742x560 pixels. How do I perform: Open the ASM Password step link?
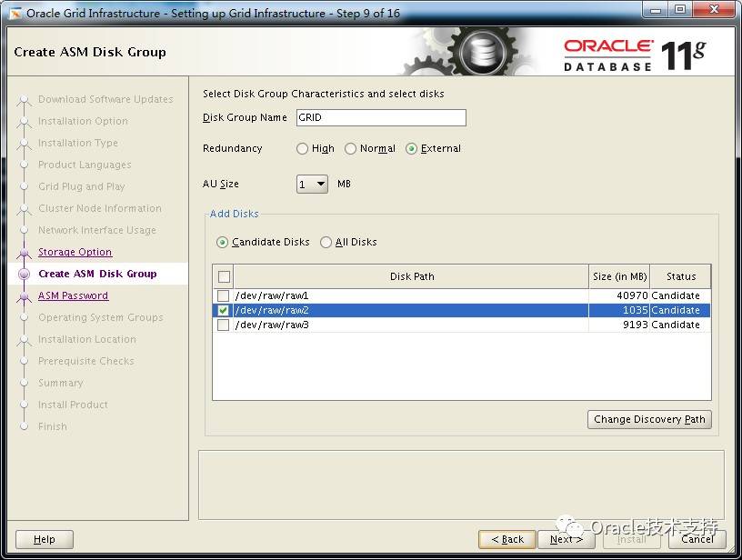pyautogui.click(x=74, y=295)
